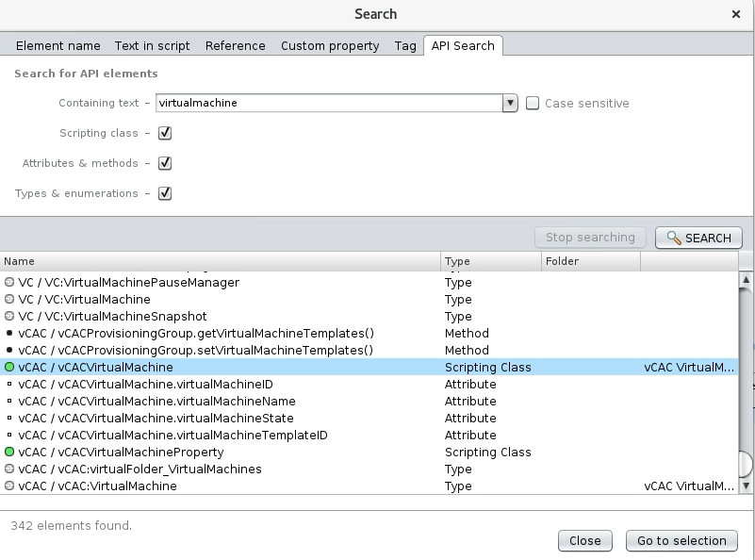Click the method bullet beside setVirtualMachineTemplates()
Image resolution: width=755 pixels, height=560 pixels.
[x=9, y=350]
